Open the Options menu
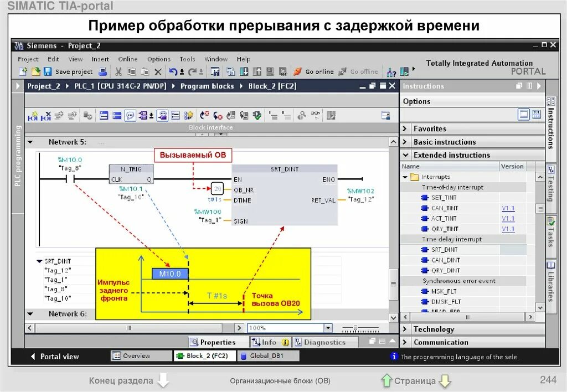The height and width of the screenshot is (392, 567). (159, 59)
